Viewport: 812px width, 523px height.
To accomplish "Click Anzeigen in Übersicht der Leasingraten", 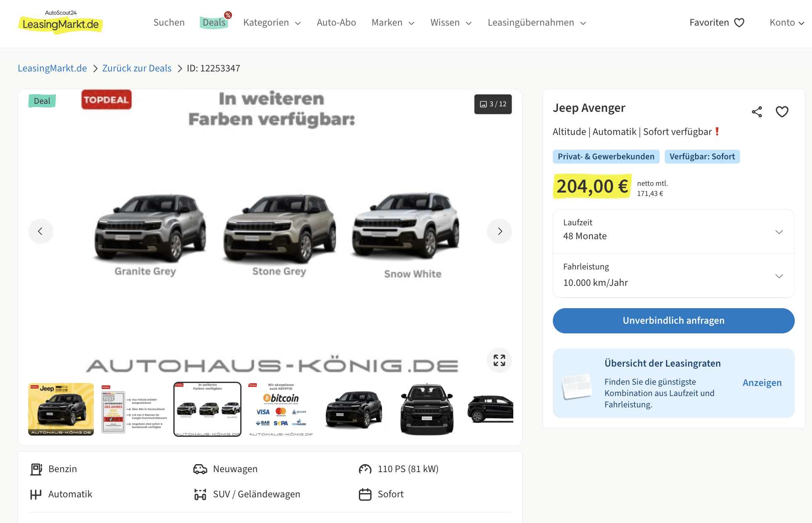I will tap(762, 383).
